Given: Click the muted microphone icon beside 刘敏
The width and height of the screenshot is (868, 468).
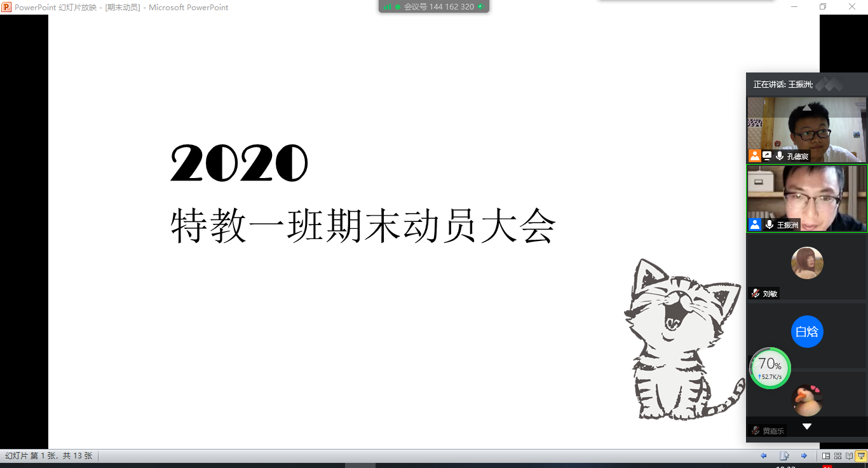Looking at the screenshot, I should [756, 293].
